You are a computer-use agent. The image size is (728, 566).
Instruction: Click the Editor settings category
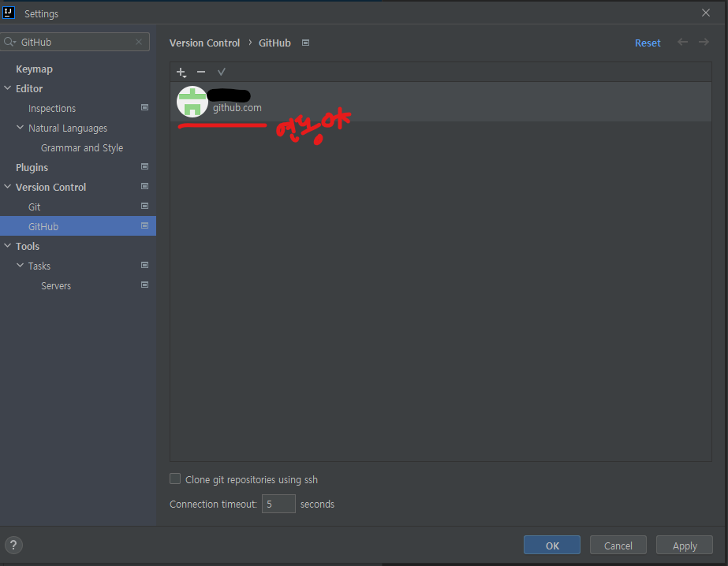click(x=29, y=88)
